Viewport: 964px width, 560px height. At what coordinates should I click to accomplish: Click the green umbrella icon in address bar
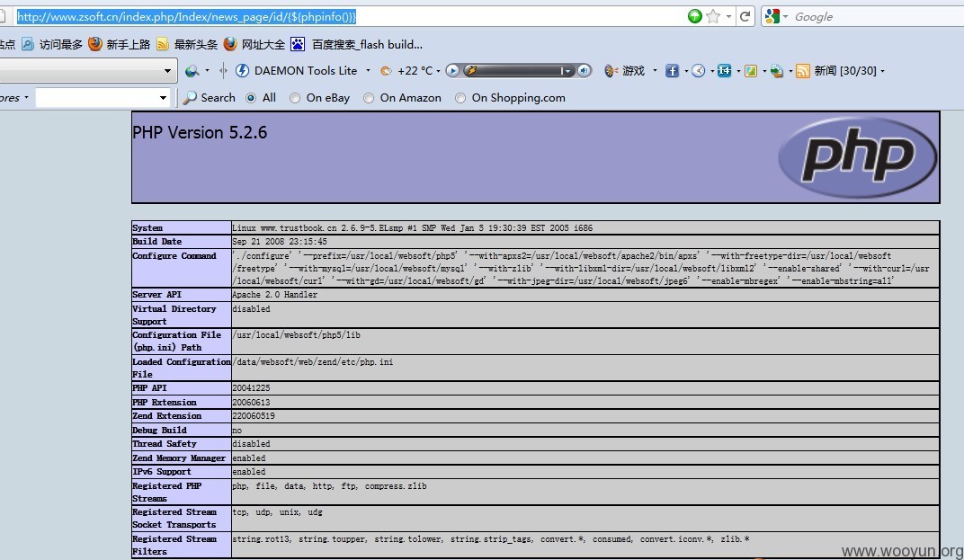695,16
